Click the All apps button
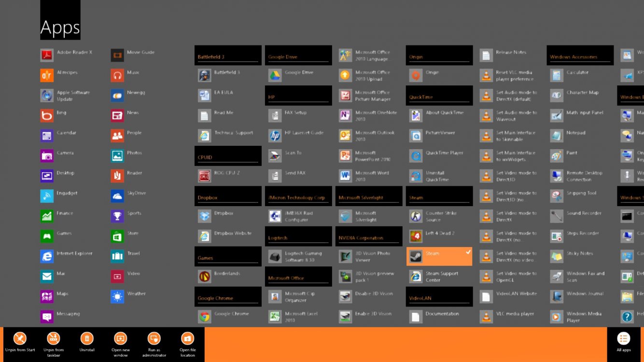Image resolution: width=644 pixels, height=362 pixels. coord(623,343)
